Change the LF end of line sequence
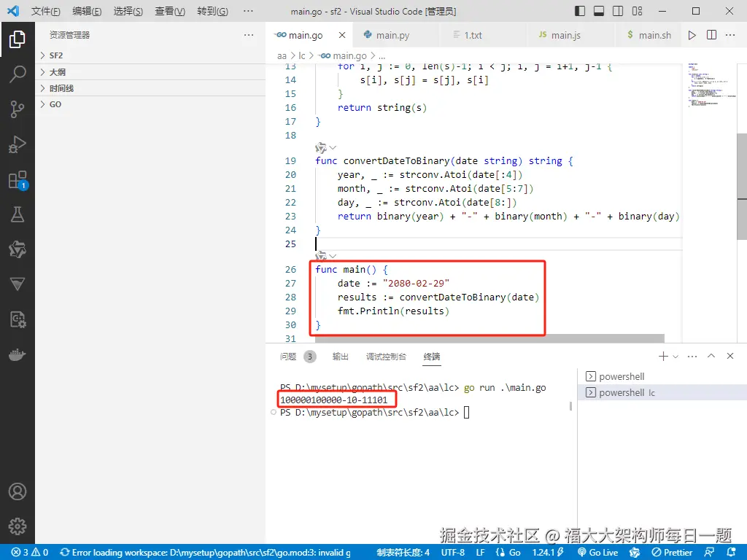The width and height of the screenshot is (747, 560). 480,553
